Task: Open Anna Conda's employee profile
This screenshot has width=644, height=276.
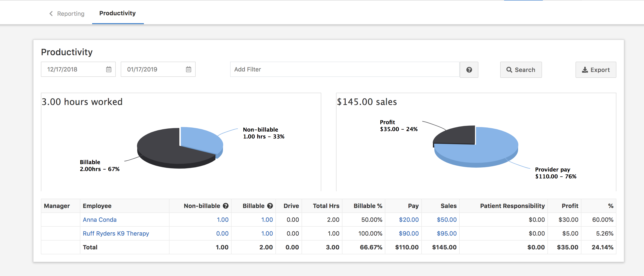Action: 100,220
